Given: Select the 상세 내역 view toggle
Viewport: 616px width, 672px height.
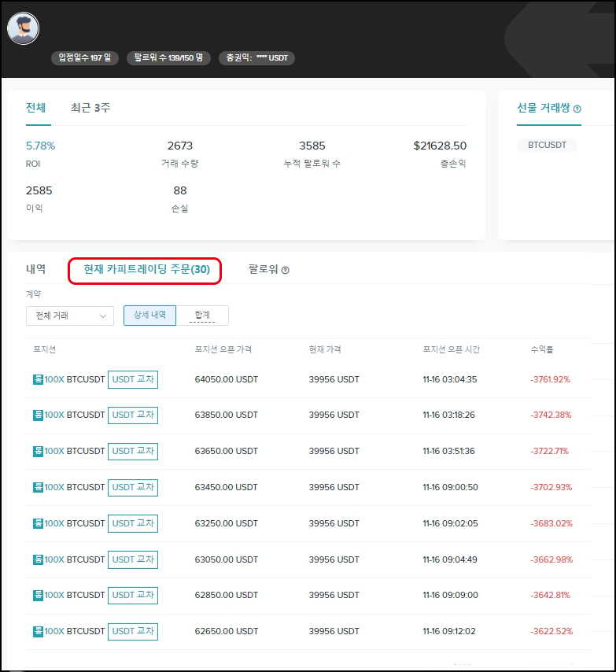Looking at the screenshot, I should (x=149, y=315).
